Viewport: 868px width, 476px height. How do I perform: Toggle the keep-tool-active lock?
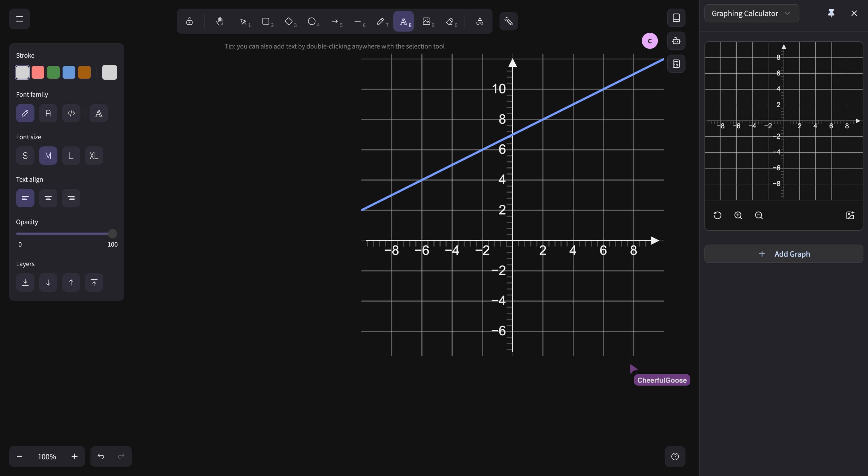tap(189, 22)
